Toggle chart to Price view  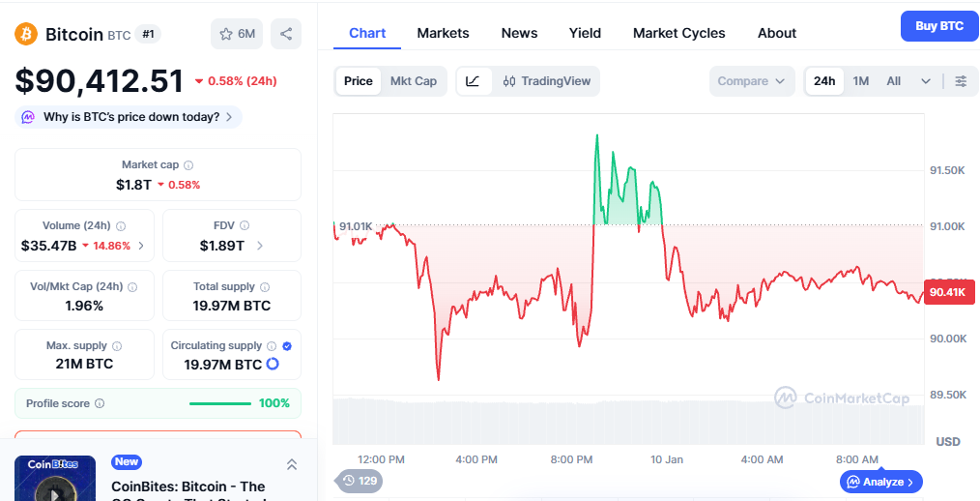pyautogui.click(x=359, y=81)
